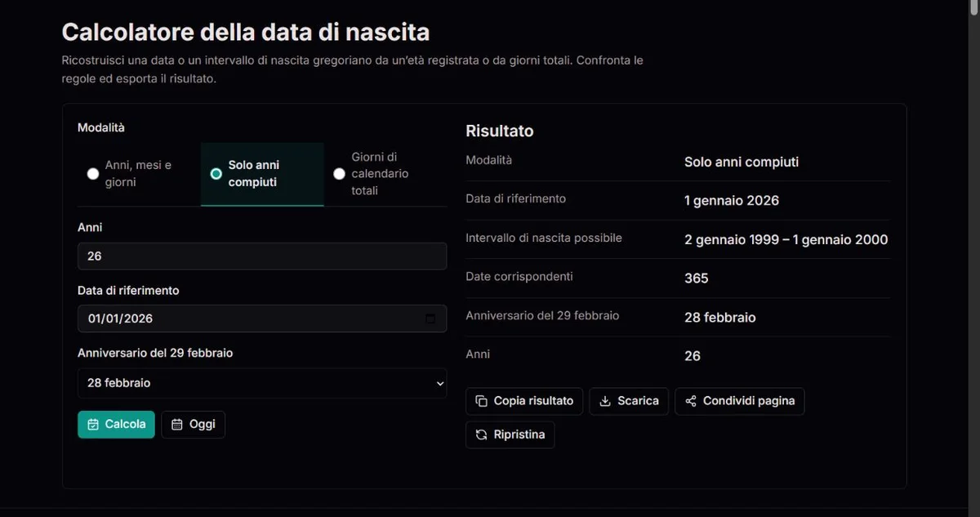Screen dimensions: 980x517
Task: Select the 'Anni, mesi e giorni' radio button
Action: point(93,174)
